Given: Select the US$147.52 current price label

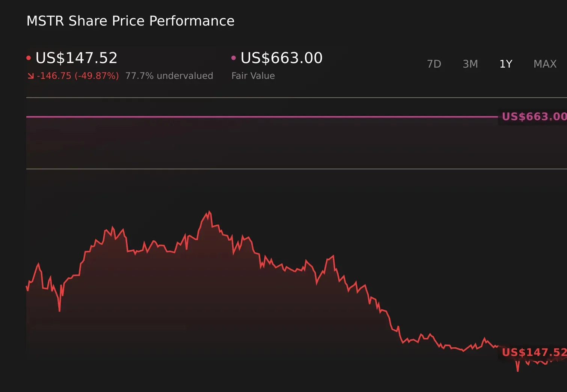Looking at the screenshot, I should pyautogui.click(x=533, y=352).
